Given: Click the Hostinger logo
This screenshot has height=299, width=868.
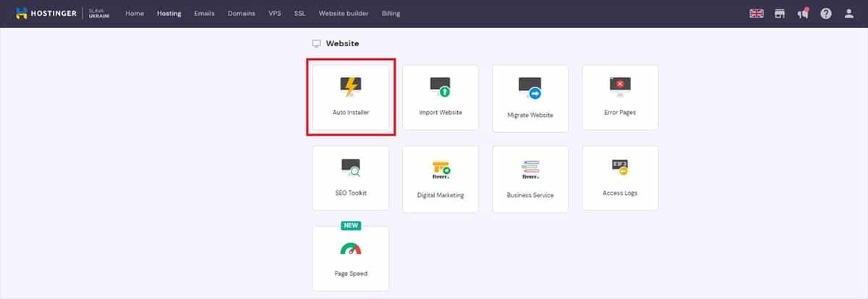Looking at the screenshot, I should click(46, 14).
